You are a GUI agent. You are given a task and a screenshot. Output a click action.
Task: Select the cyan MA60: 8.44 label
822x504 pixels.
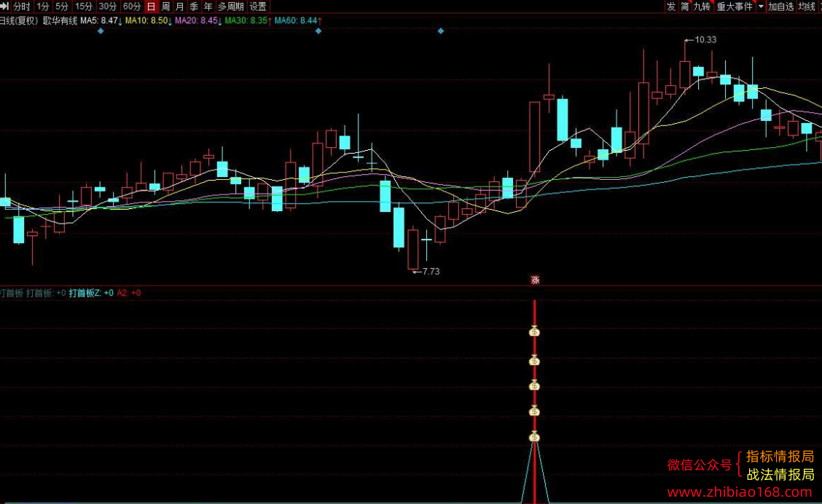[x=298, y=20]
